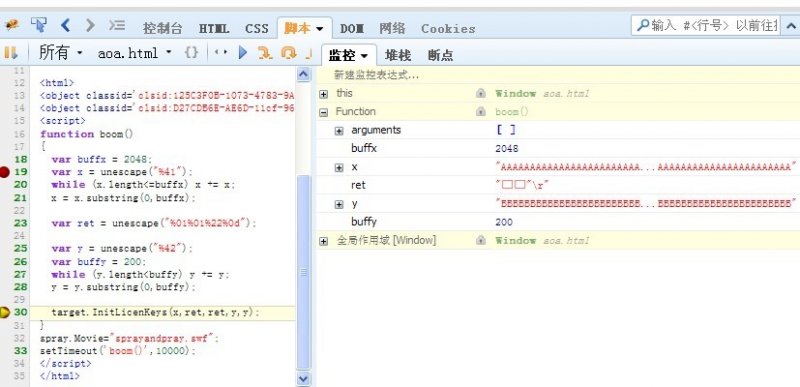The height and width of the screenshot is (387, 800).
Task: Expand the y variable entry
Action: [x=339, y=204]
